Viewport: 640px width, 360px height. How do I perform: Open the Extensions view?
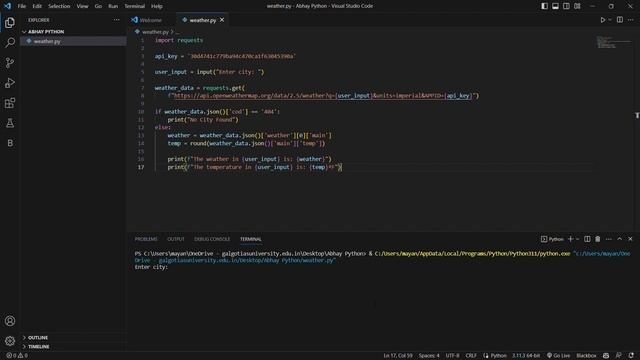coord(10,103)
